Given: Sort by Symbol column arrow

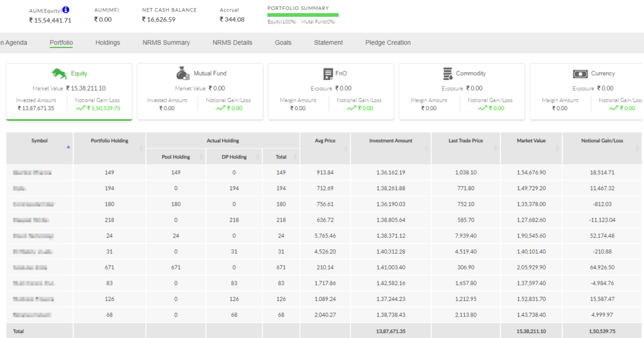Looking at the screenshot, I should 68,147.
